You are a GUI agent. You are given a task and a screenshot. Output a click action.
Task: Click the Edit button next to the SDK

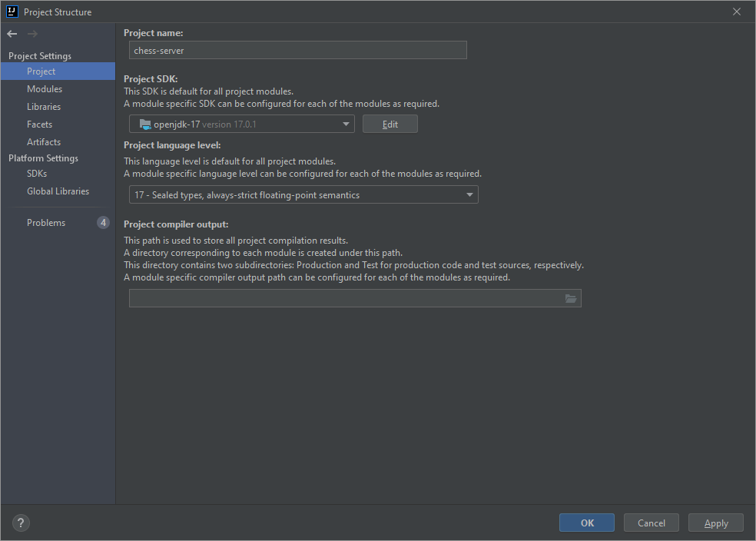[390, 124]
